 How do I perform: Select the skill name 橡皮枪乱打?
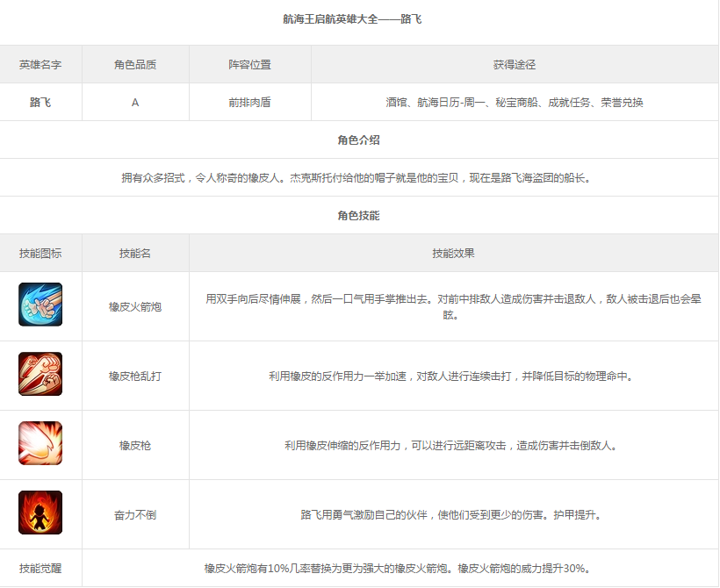point(135,376)
